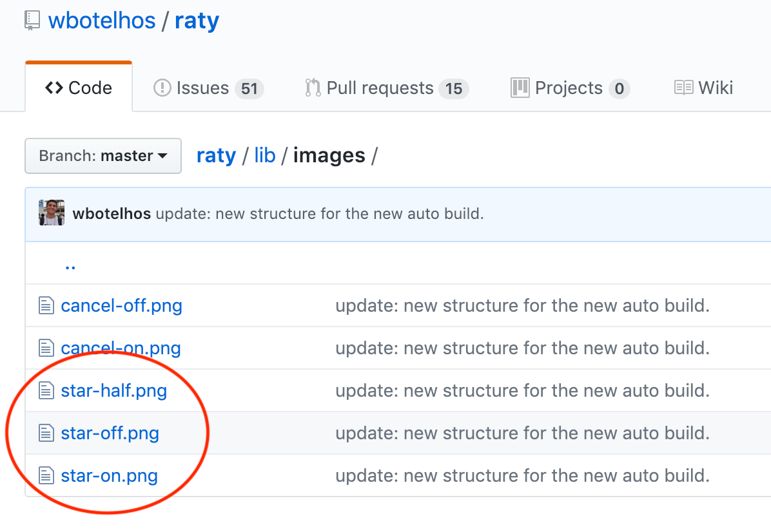771x532 pixels.
Task: Select the Code tab
Action: (79, 88)
